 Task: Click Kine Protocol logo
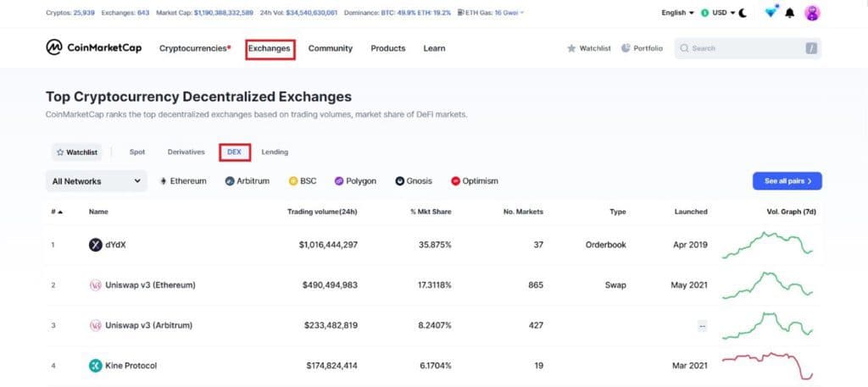(x=96, y=366)
